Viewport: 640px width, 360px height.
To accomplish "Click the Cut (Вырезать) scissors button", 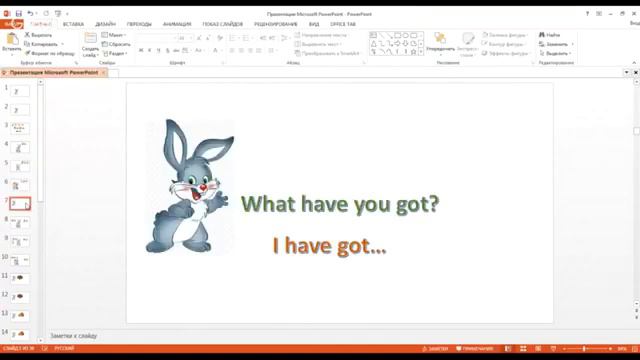I will point(38,35).
